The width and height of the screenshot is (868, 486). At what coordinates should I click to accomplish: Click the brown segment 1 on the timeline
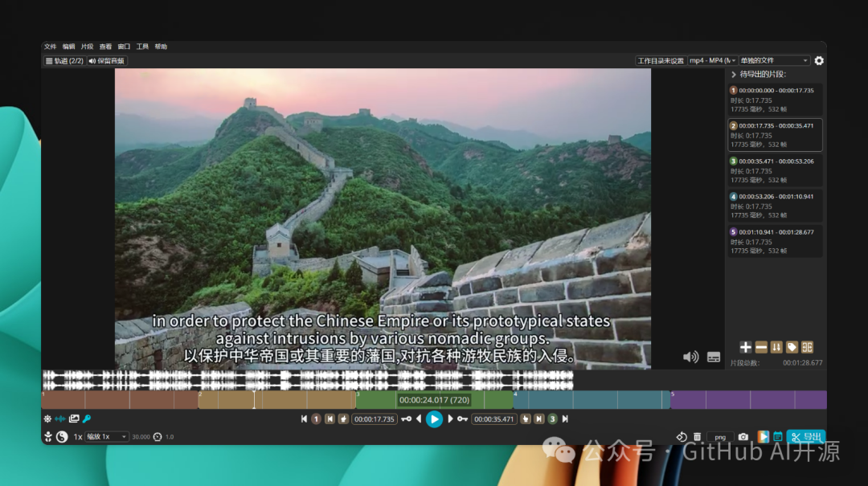coord(120,400)
